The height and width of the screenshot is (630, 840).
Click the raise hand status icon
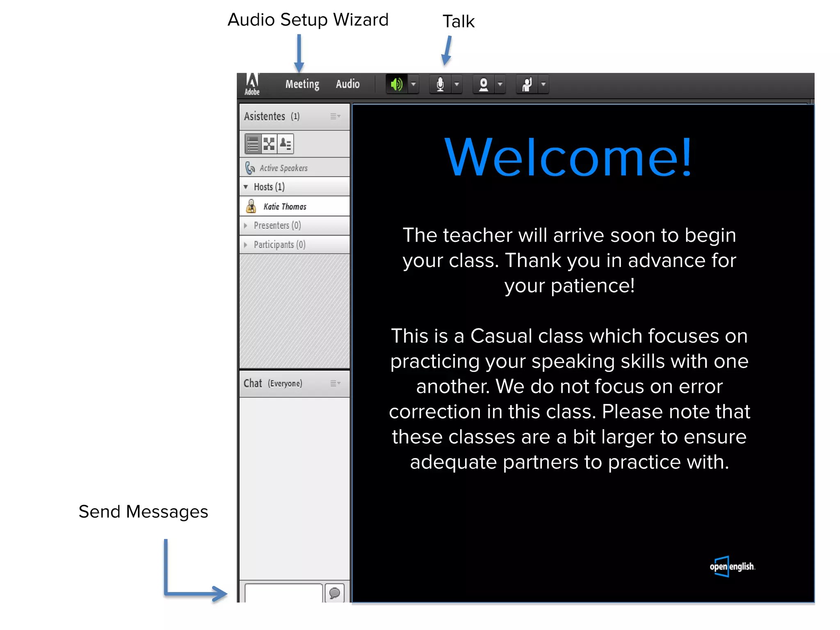(527, 84)
